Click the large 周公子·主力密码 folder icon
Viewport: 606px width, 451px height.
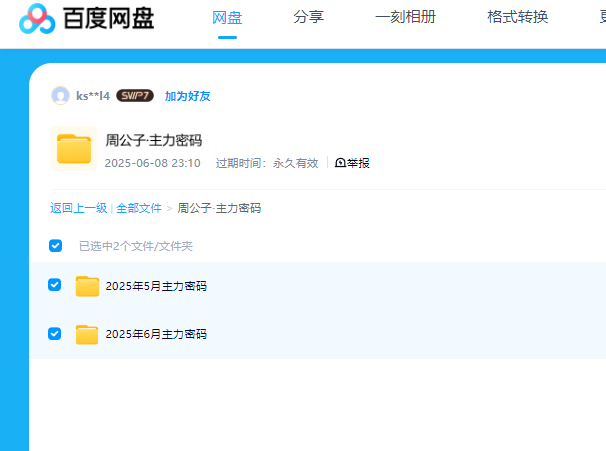pyautogui.click(x=74, y=148)
